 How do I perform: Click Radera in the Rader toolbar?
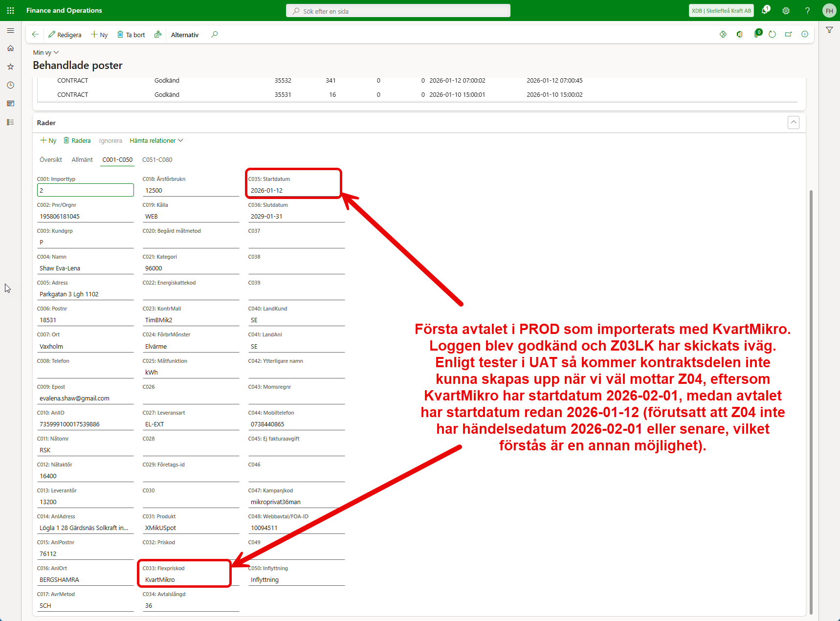(77, 140)
